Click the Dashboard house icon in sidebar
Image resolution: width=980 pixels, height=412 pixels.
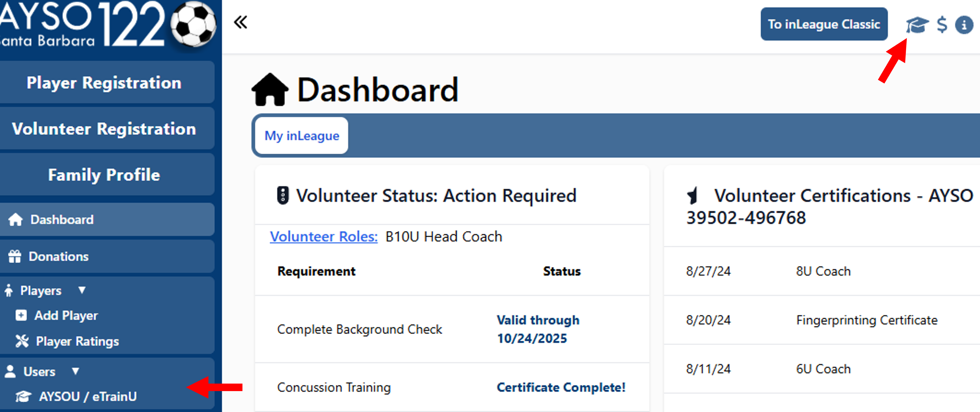pyautogui.click(x=16, y=220)
